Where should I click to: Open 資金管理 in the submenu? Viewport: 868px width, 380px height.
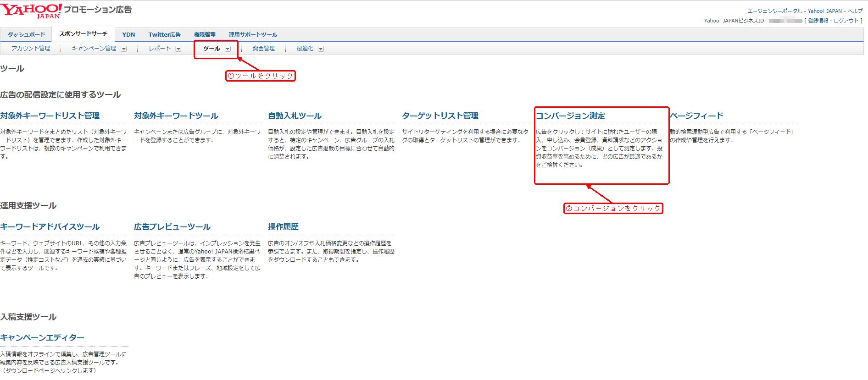click(264, 49)
